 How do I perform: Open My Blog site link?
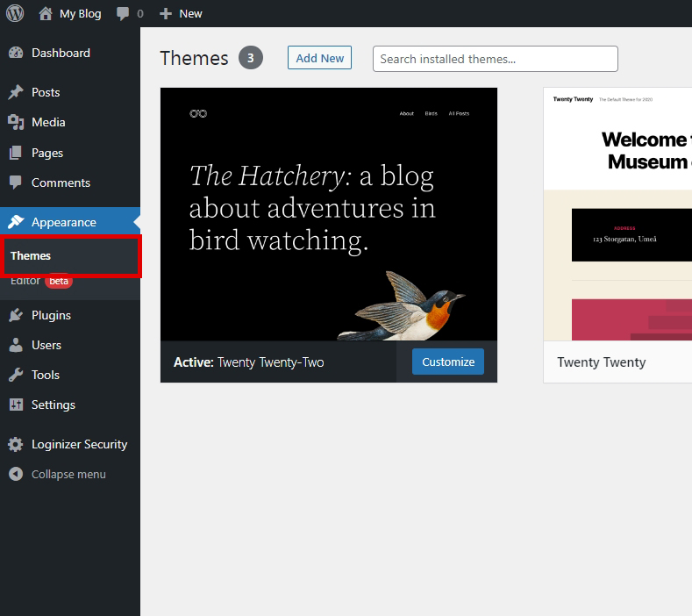pyautogui.click(x=81, y=14)
